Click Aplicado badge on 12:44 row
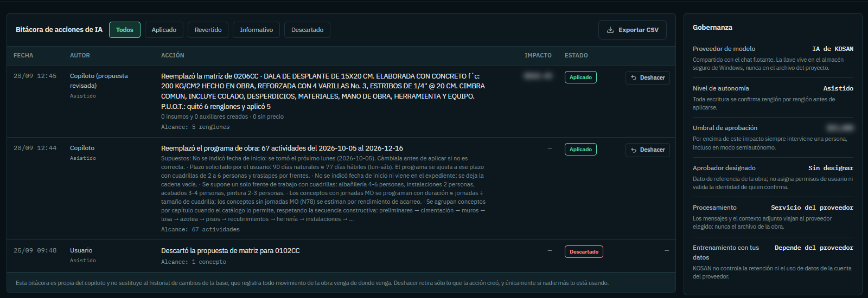The width and height of the screenshot is (868, 298). (x=580, y=150)
